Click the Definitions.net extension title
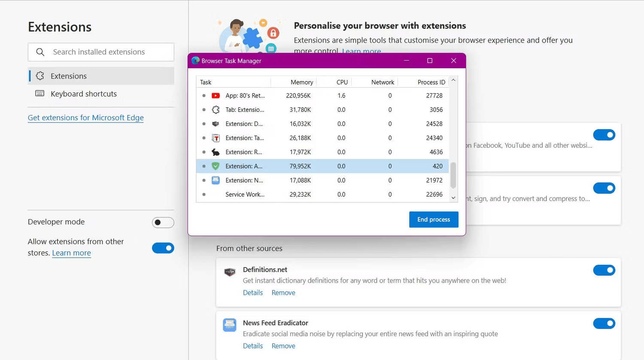The width and height of the screenshot is (644, 360). [x=265, y=270]
